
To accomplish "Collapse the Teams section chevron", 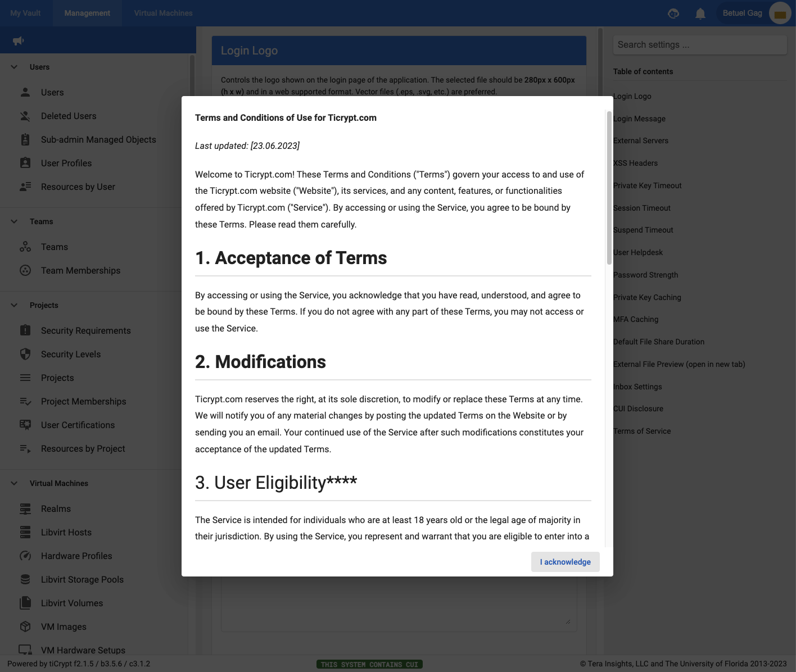I will point(14,221).
